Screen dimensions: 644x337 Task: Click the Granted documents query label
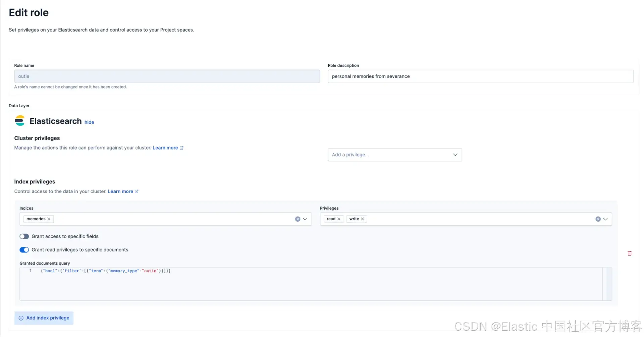pyautogui.click(x=45, y=264)
